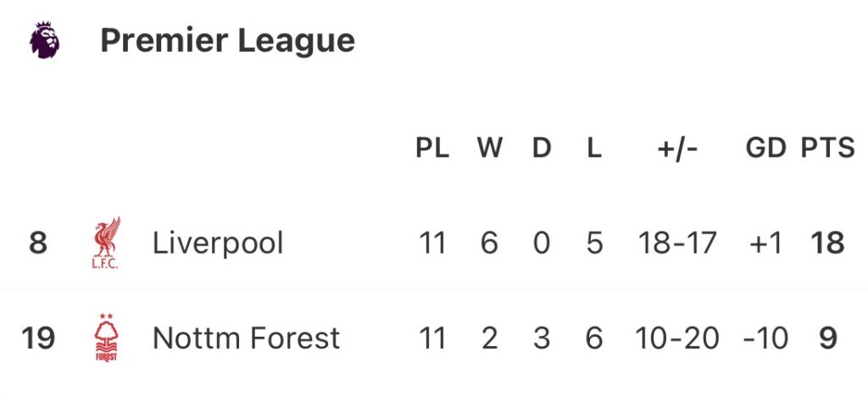
Task: Sort table by PTS column header
Action: coord(827,148)
